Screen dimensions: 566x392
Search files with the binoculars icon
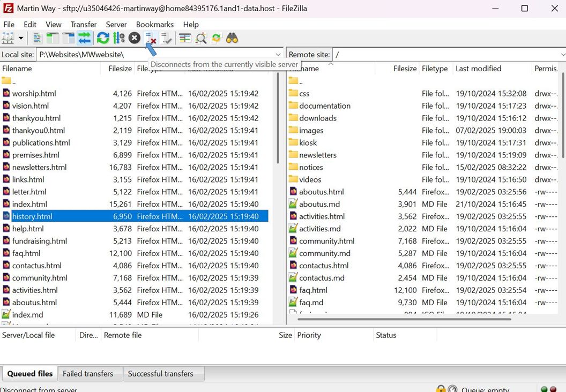232,38
